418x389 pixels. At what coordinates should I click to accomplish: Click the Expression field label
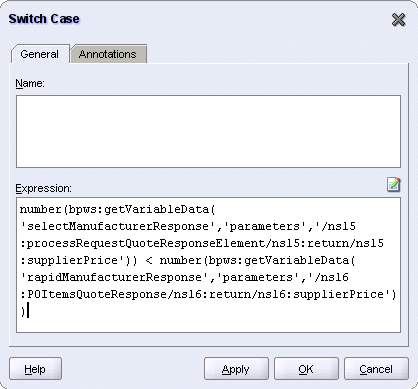click(x=44, y=188)
